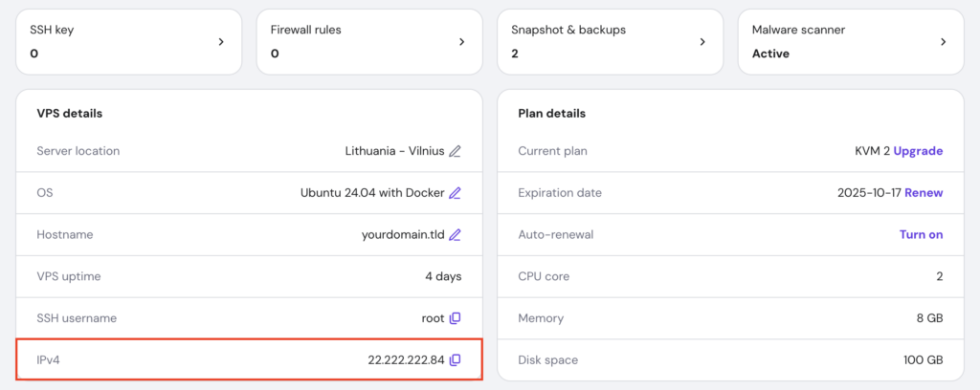Click the IPv4 address 22.222.222.84

point(406,360)
